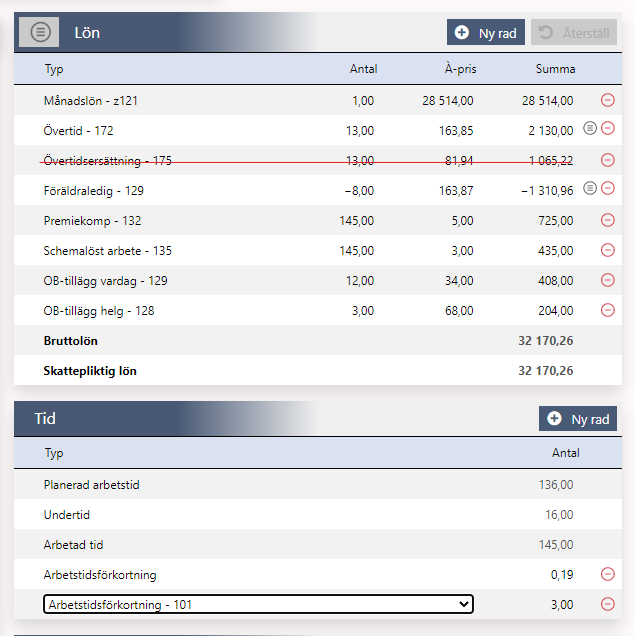635x636 pixels.
Task: Click Undertid value 16,00
Action: (x=559, y=515)
